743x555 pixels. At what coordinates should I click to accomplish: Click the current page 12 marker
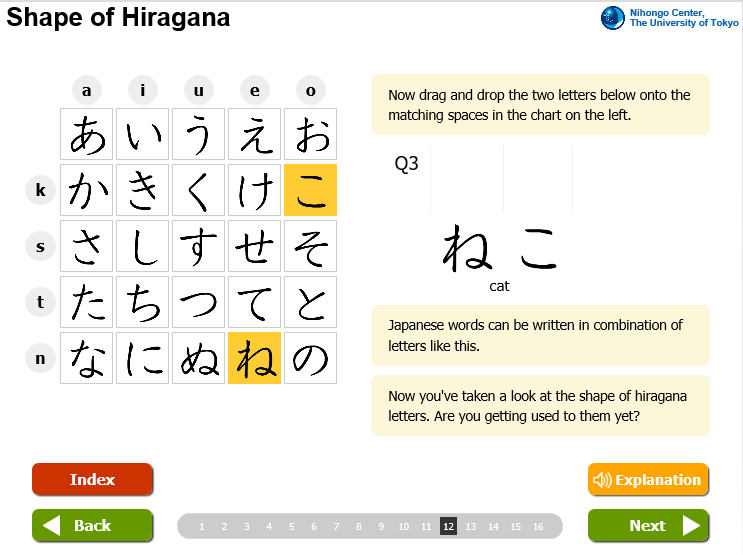448,526
